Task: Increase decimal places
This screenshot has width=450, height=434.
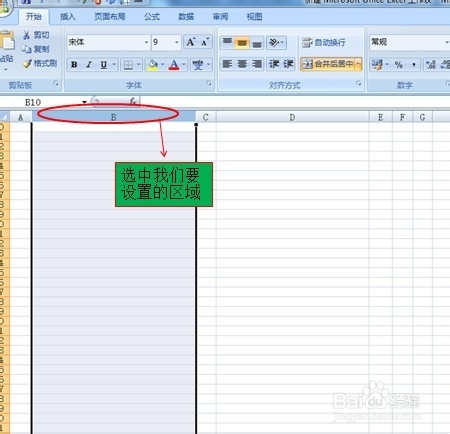Action: pos(430,65)
